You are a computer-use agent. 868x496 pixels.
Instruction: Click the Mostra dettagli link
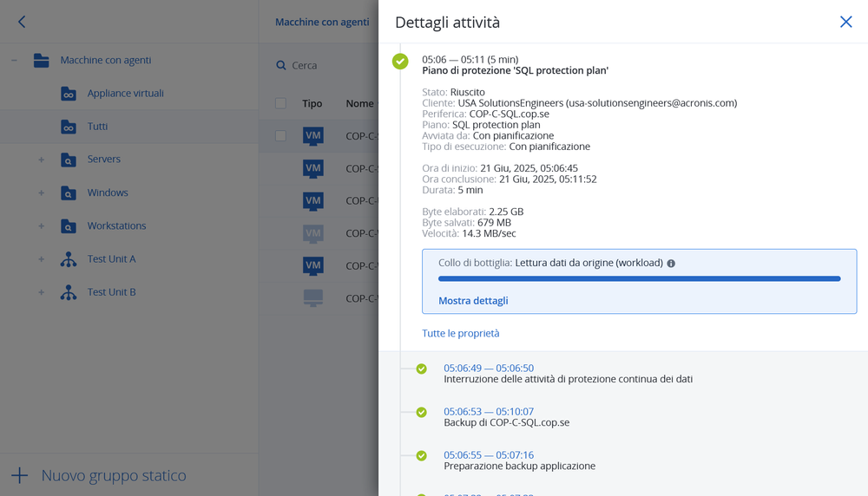tap(473, 301)
